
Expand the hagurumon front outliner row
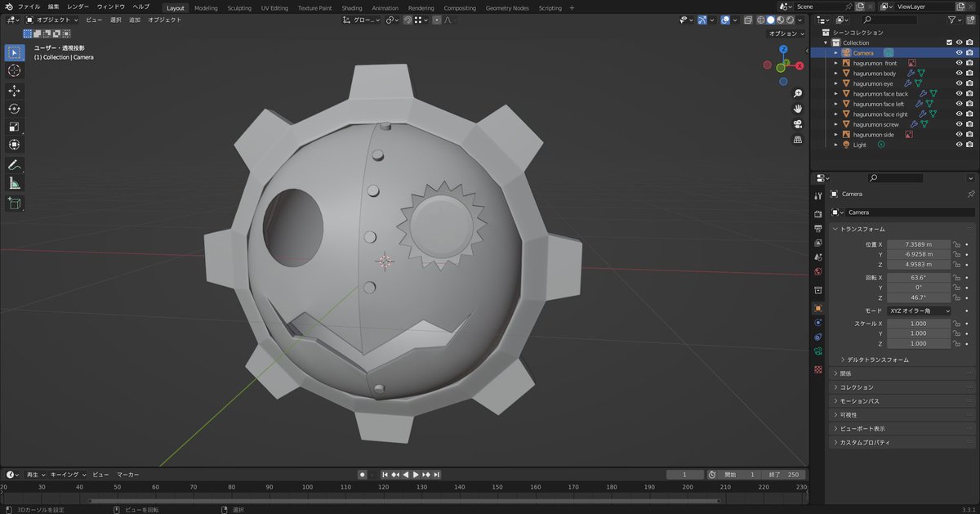pyautogui.click(x=835, y=63)
